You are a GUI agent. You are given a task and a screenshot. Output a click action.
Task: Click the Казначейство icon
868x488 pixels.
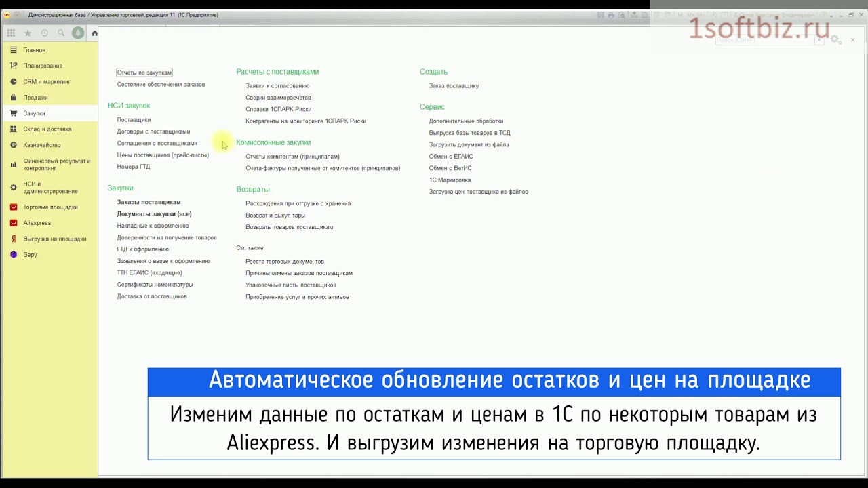[x=14, y=145]
